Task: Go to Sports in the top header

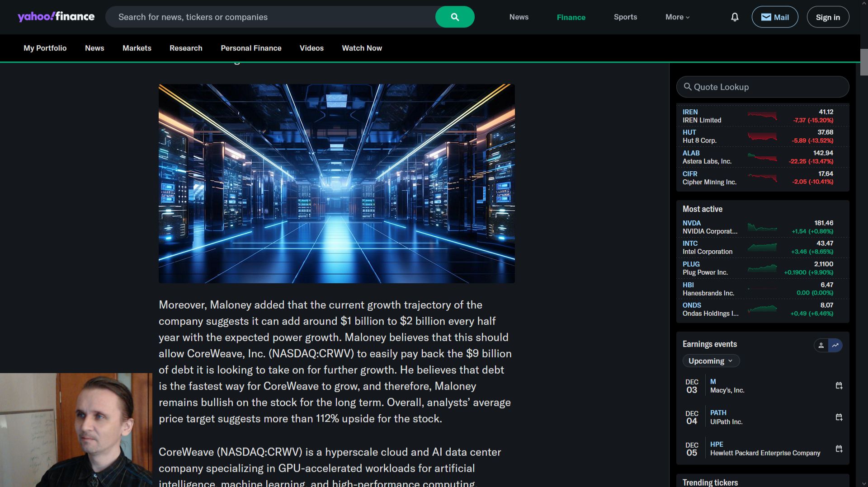Action: click(x=625, y=17)
